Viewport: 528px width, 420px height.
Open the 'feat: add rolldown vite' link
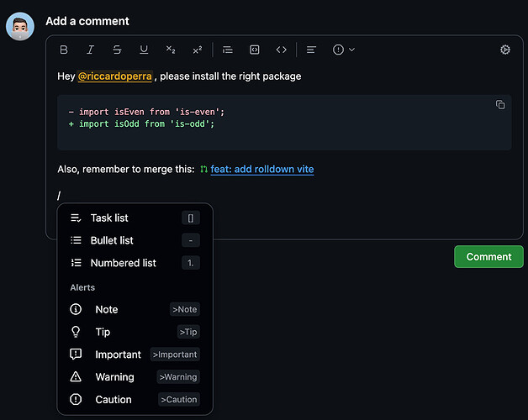(261, 170)
